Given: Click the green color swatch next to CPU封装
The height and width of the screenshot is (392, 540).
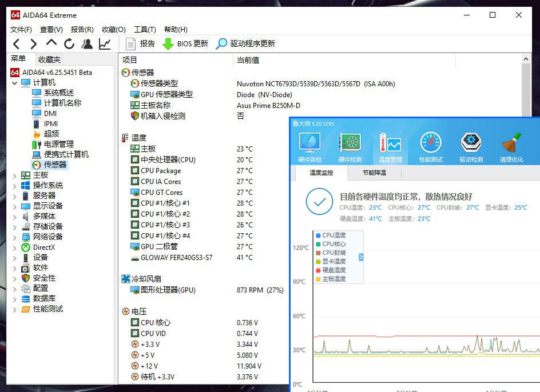Looking at the screenshot, I should (x=319, y=244).
